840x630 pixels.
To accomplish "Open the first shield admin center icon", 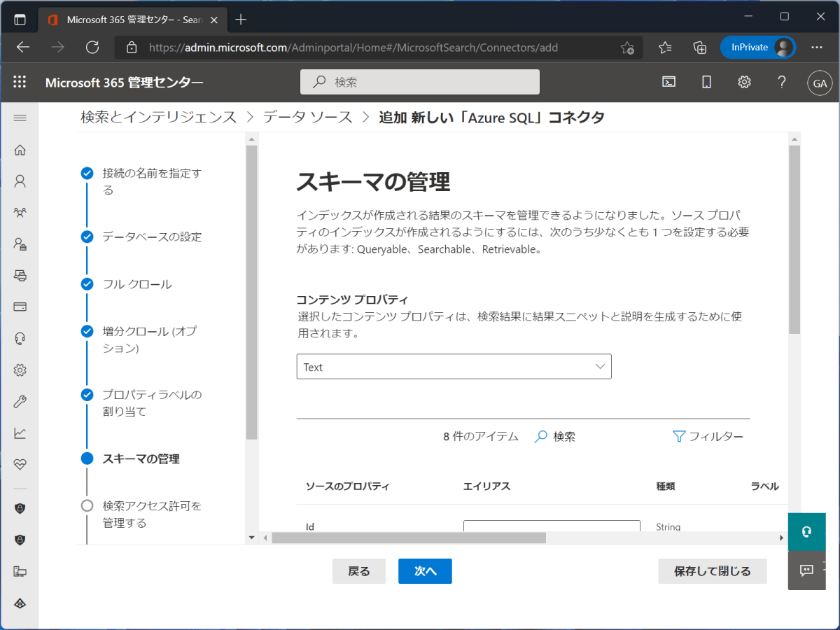I will point(20,508).
